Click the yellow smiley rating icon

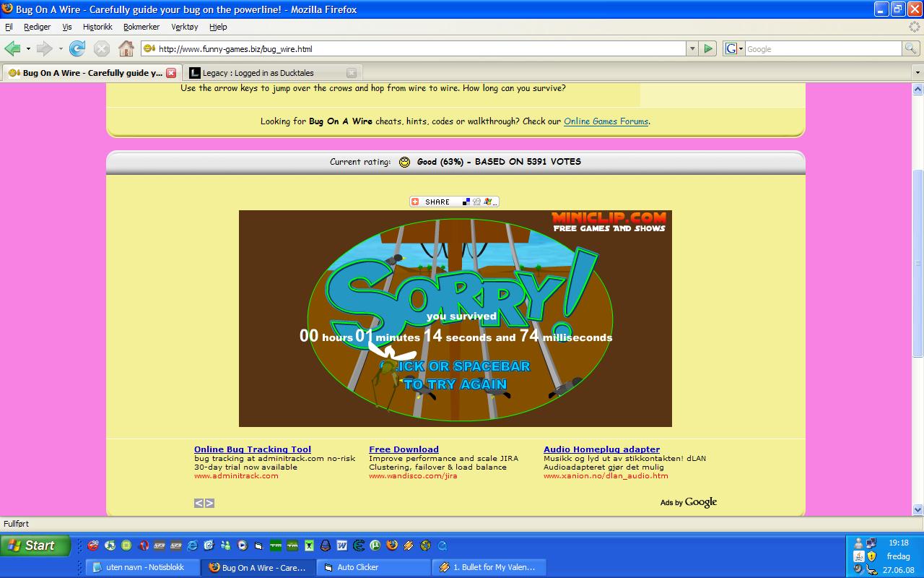tap(404, 162)
